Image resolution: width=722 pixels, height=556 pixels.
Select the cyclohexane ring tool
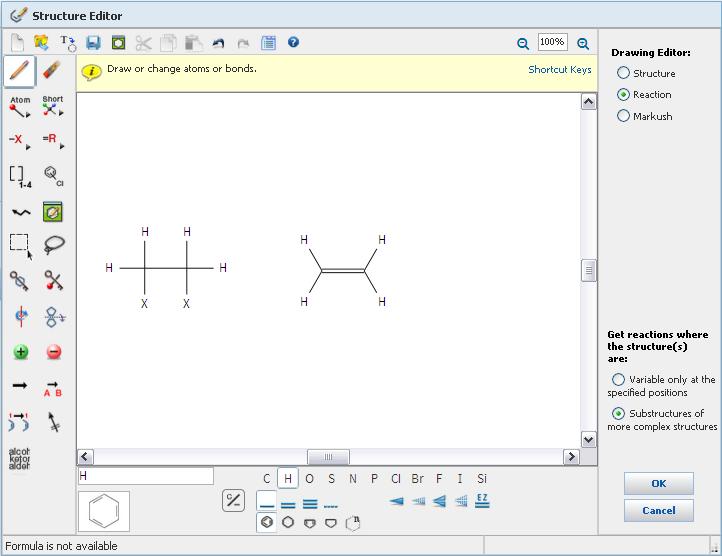(288, 522)
